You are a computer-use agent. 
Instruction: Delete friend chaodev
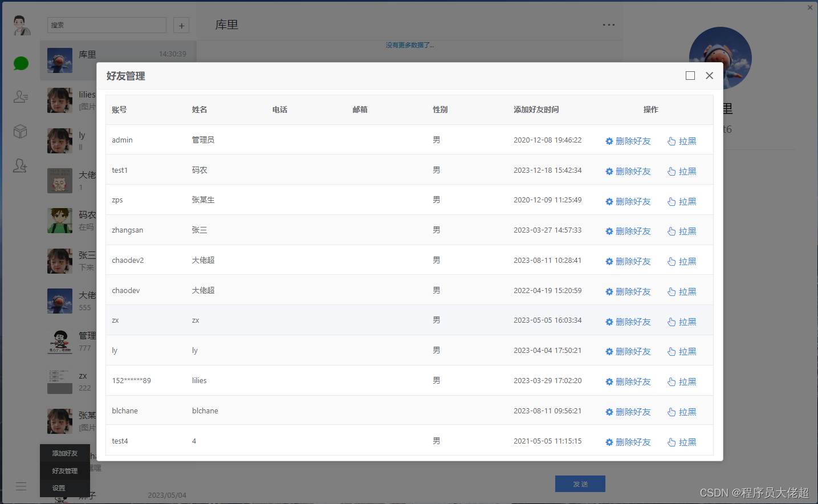[x=628, y=292]
